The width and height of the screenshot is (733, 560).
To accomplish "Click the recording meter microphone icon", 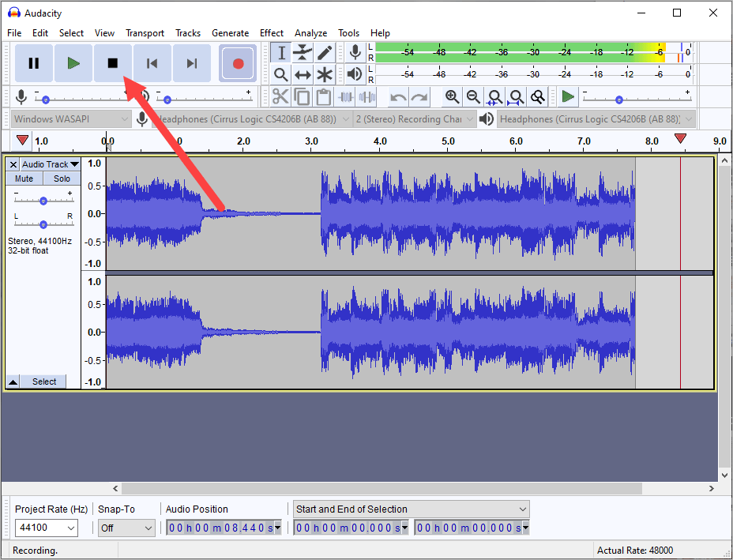I will [x=355, y=52].
